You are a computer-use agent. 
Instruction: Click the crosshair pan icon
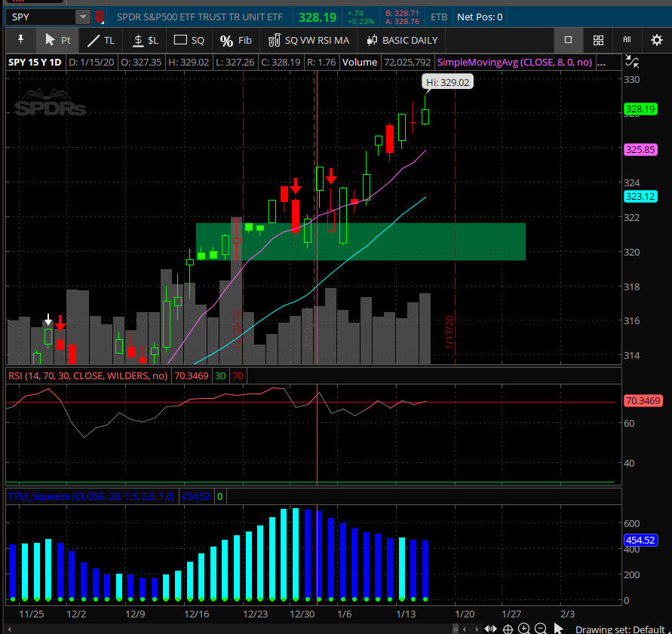tap(508, 629)
